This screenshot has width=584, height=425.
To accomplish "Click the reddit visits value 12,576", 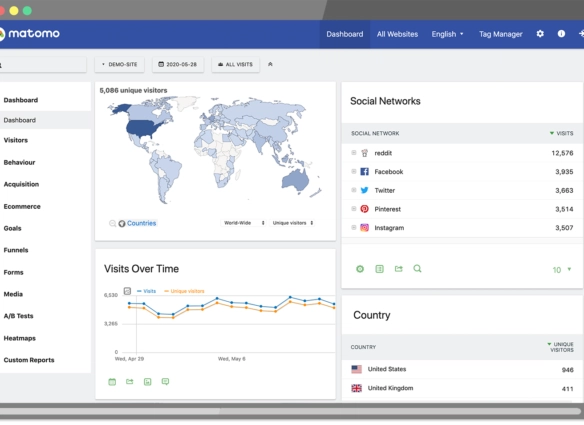I will coord(562,153).
